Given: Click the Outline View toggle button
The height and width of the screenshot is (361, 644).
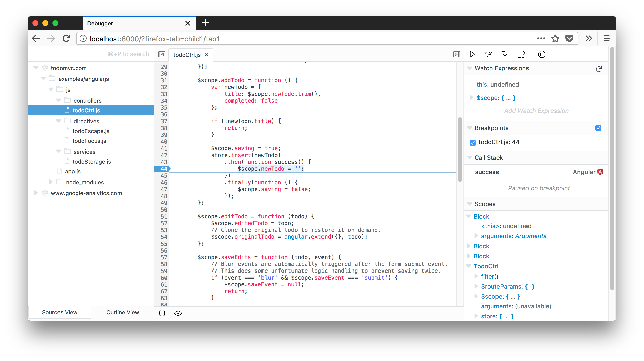Looking at the screenshot, I should click(x=123, y=312).
